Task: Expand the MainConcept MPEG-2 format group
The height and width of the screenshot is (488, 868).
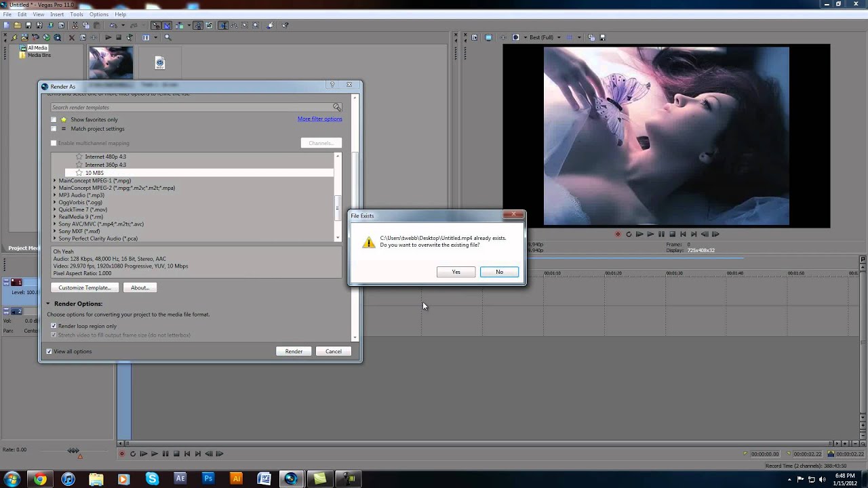Action: coord(55,188)
